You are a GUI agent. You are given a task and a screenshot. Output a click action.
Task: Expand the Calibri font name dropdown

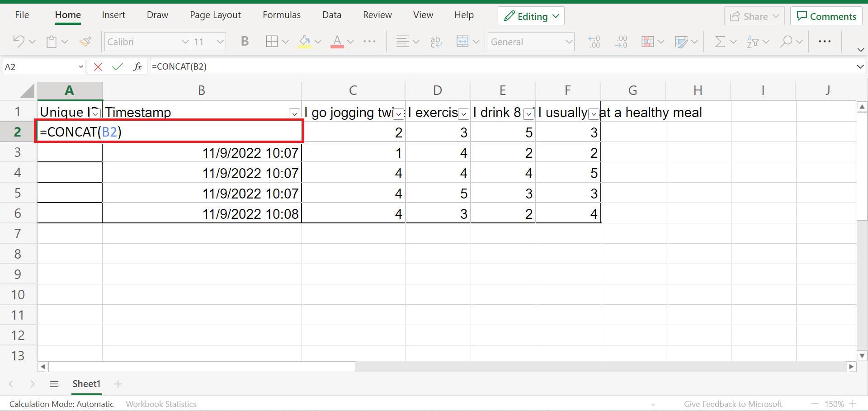[x=185, y=42]
